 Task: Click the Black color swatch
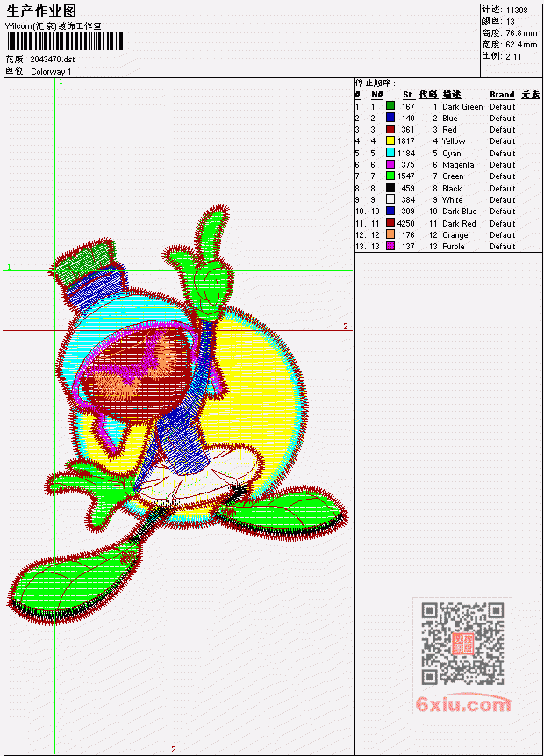[390, 188]
